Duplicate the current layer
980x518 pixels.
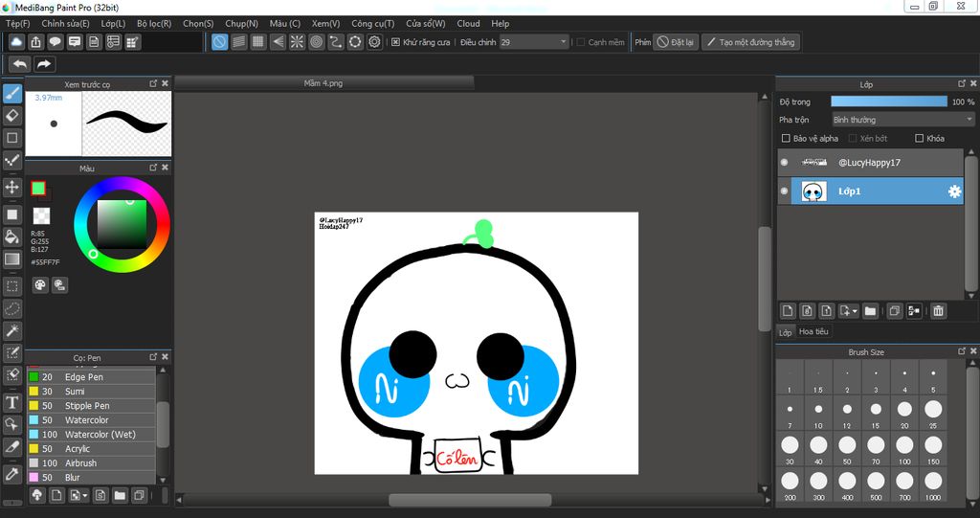point(895,310)
